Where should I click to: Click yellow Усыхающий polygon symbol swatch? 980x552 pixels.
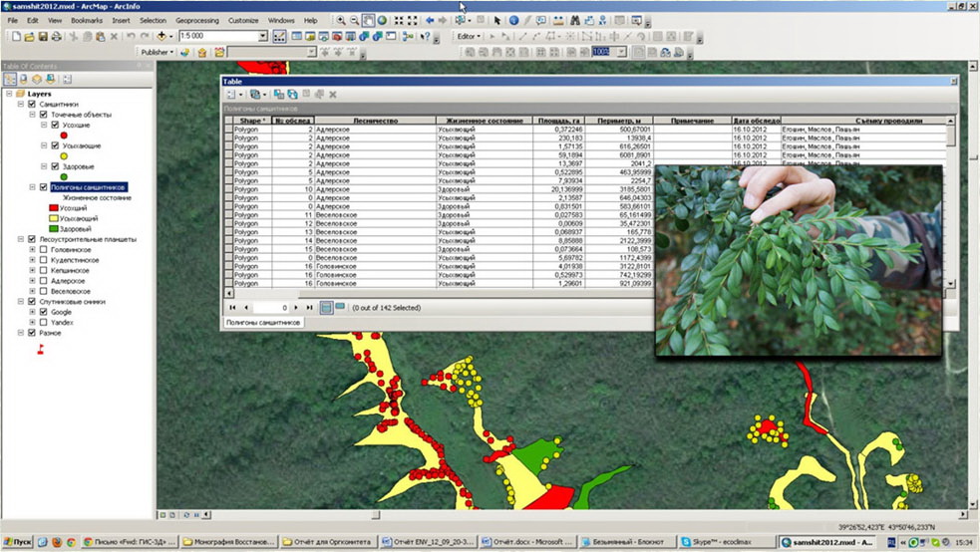[x=54, y=218]
